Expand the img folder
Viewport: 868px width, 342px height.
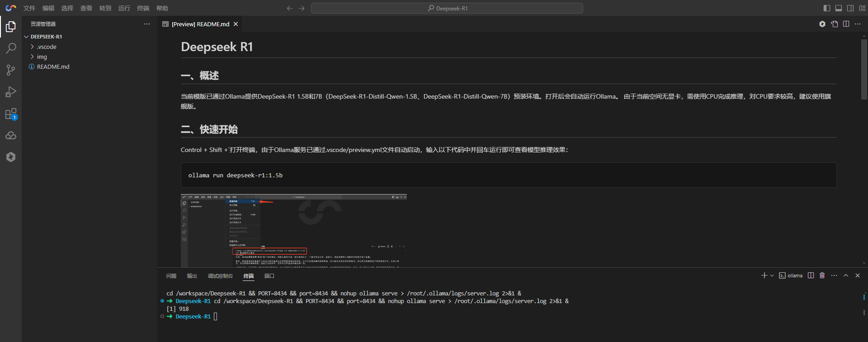pos(42,57)
